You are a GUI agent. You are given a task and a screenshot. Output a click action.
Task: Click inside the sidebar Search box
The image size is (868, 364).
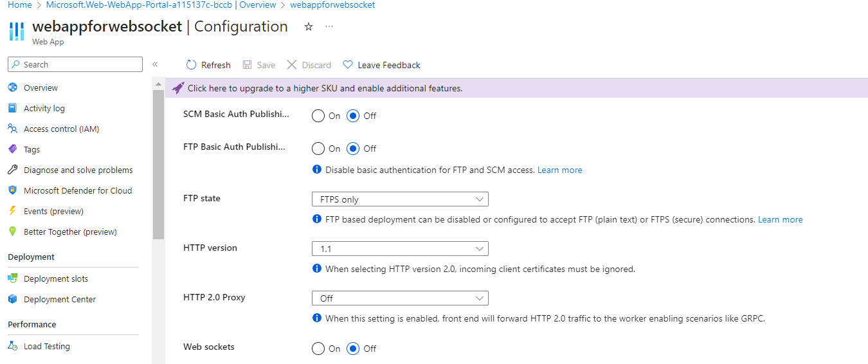coord(75,64)
